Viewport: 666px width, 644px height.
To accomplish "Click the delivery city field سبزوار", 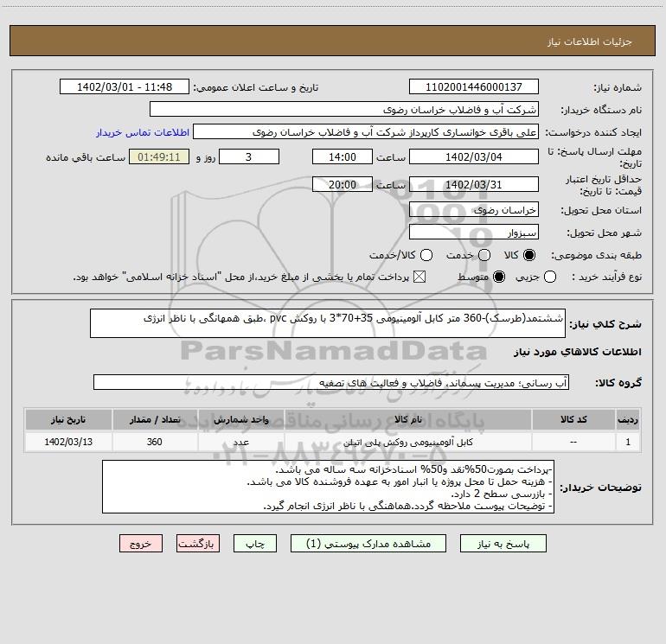I will pos(474,233).
